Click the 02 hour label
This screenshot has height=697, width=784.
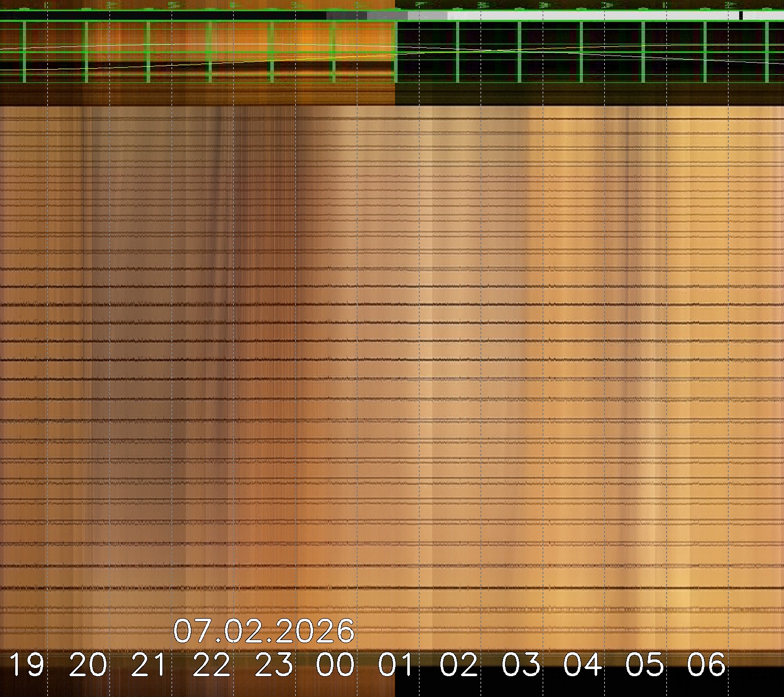point(459,664)
